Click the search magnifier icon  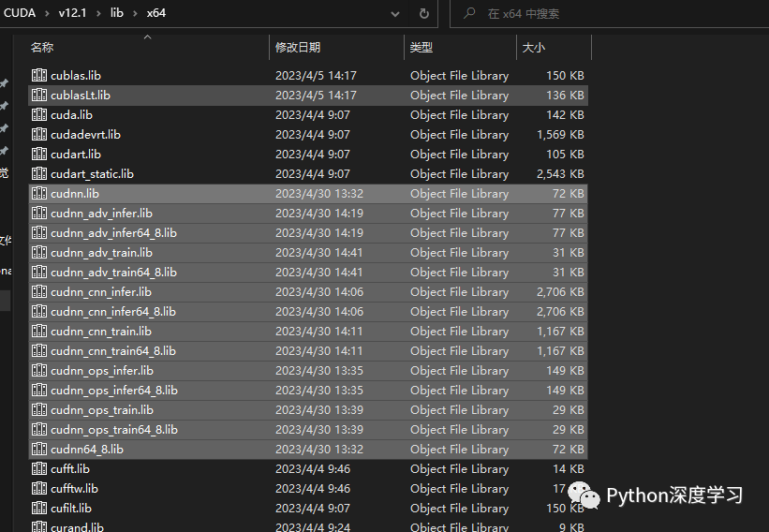click(x=469, y=13)
